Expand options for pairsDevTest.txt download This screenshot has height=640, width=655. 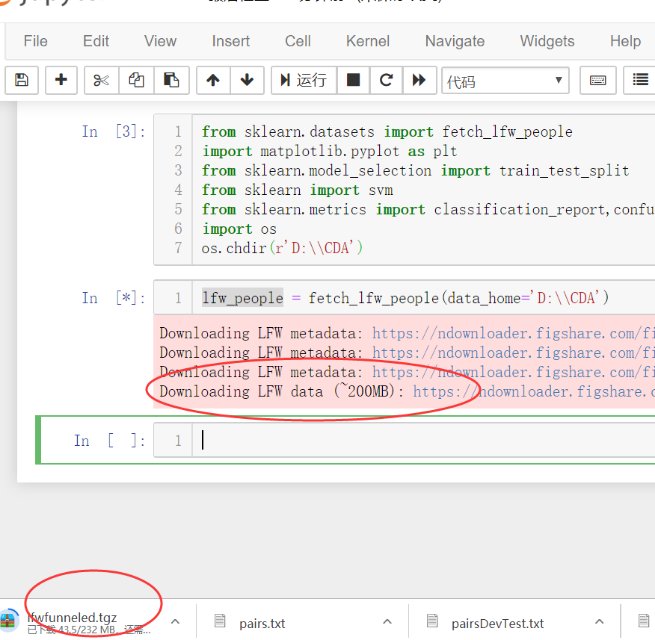tap(602, 622)
